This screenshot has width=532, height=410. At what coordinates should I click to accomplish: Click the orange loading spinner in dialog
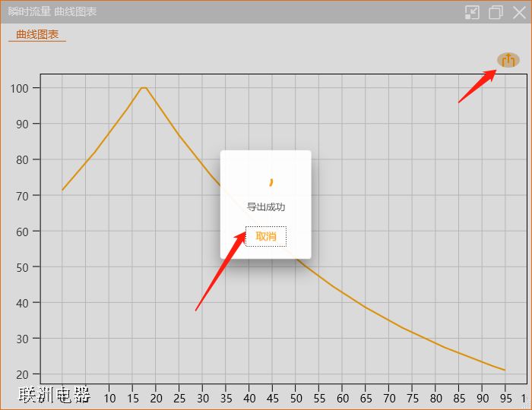pyautogui.click(x=271, y=181)
